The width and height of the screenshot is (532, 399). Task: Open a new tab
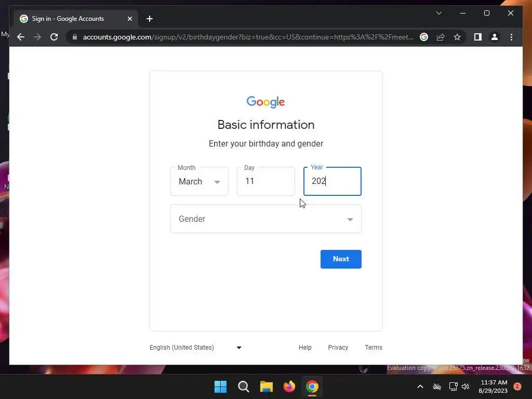[x=150, y=19]
